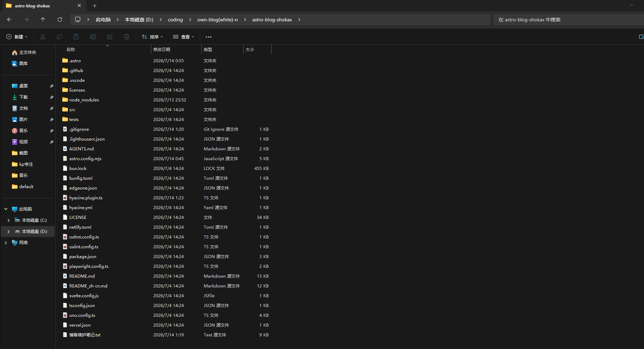This screenshot has height=349, width=644.
Task: Click coding breadcrumb segment
Action: 175,20
